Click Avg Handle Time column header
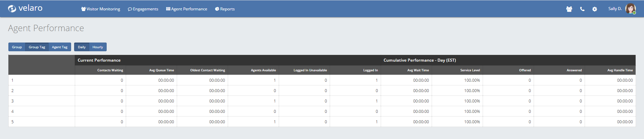This screenshot has height=139, width=644. click(x=620, y=70)
